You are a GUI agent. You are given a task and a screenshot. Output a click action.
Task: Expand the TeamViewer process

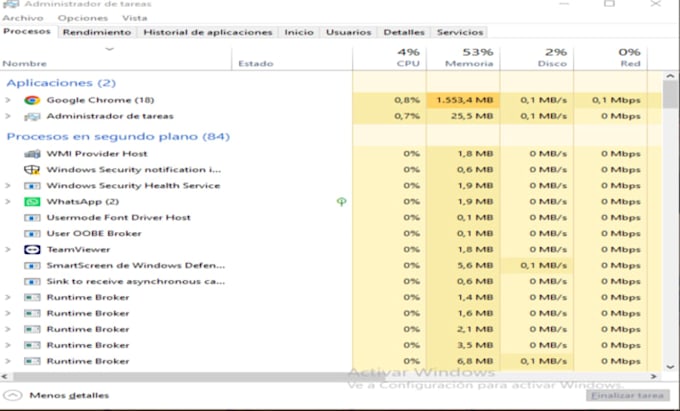pyautogui.click(x=7, y=250)
